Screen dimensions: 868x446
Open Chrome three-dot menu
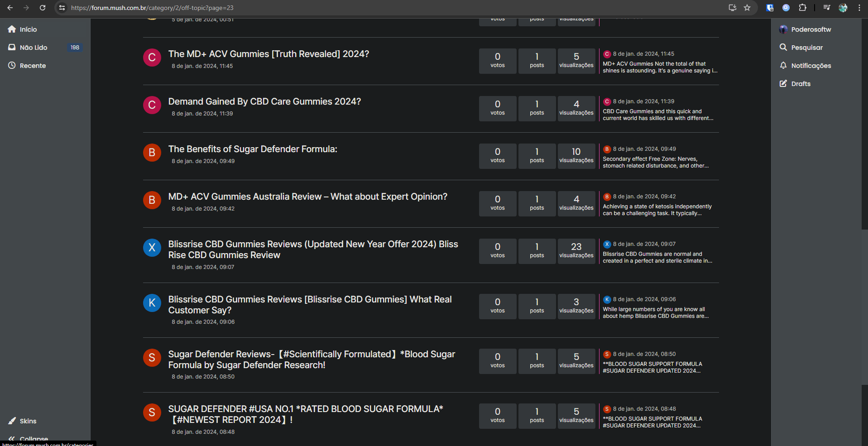click(x=859, y=8)
